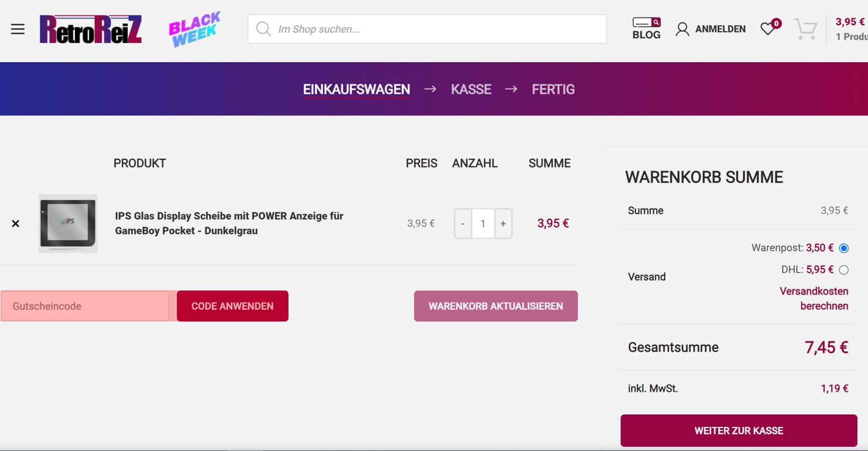This screenshot has height=451, width=868.
Task: Go to the Kasse step
Action: coord(471,90)
